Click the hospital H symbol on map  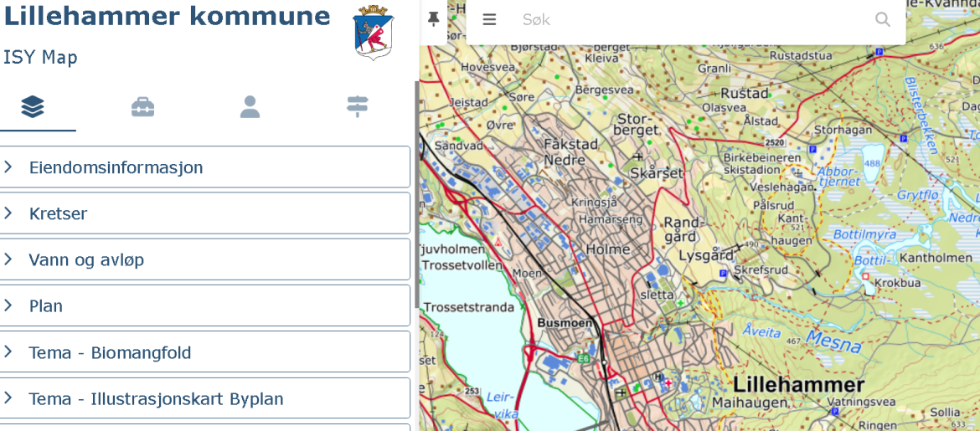tap(658, 377)
